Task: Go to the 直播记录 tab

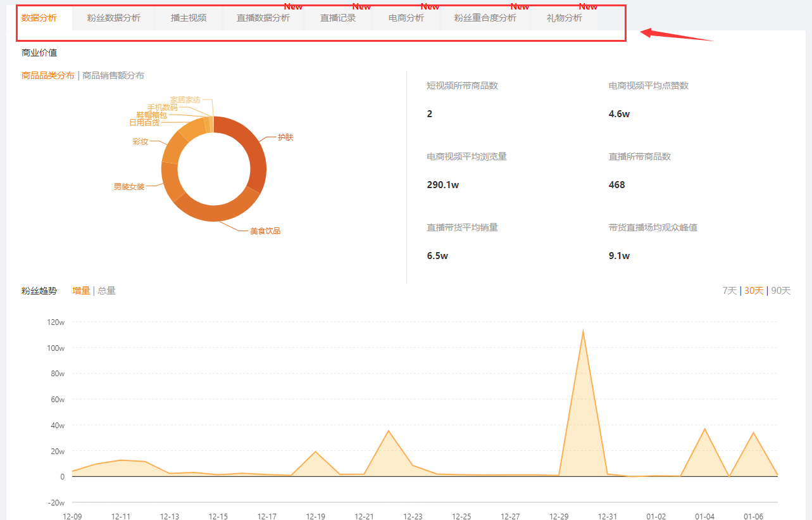Action: (x=338, y=18)
